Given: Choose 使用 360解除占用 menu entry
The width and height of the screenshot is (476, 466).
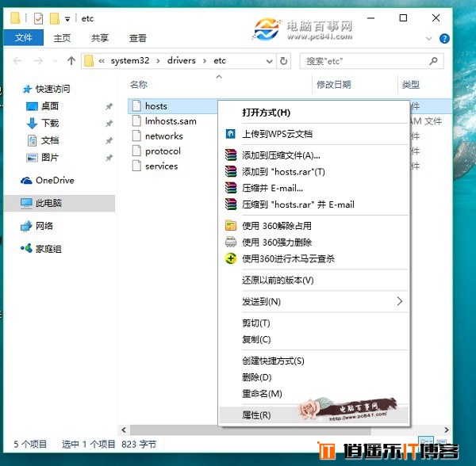Looking at the screenshot, I should pos(314,226).
